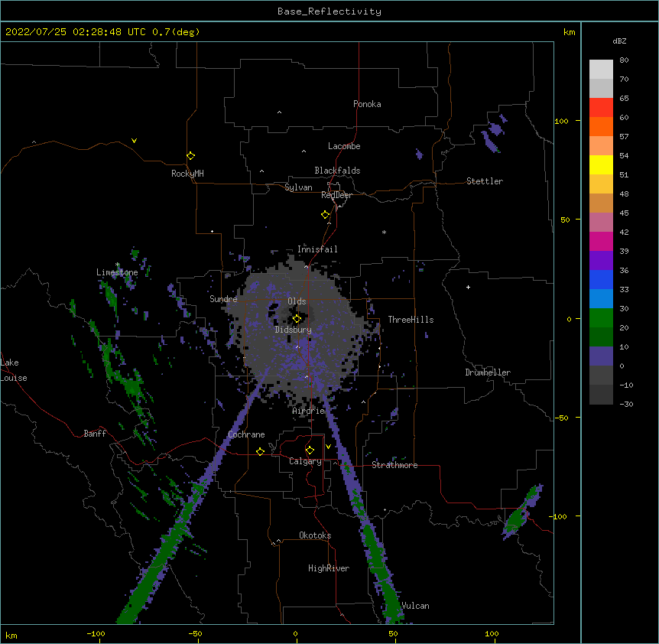Click the yellow diamond marker above Calgary label
659x644 pixels.
click(310, 450)
